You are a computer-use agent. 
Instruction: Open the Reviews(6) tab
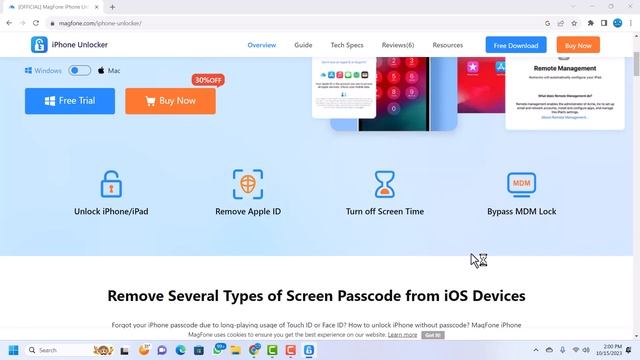coord(398,45)
